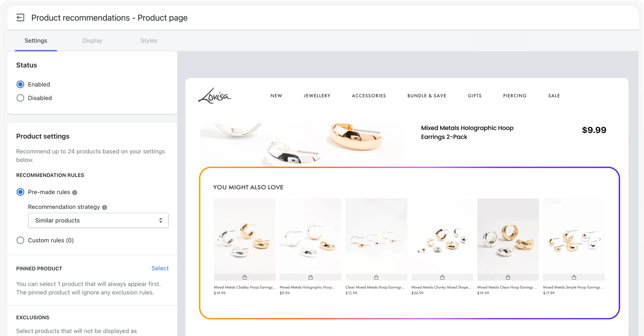Click bag icon under Mixed Metals Simple Hoop
This screenshot has width=644, height=336.
tap(574, 277)
